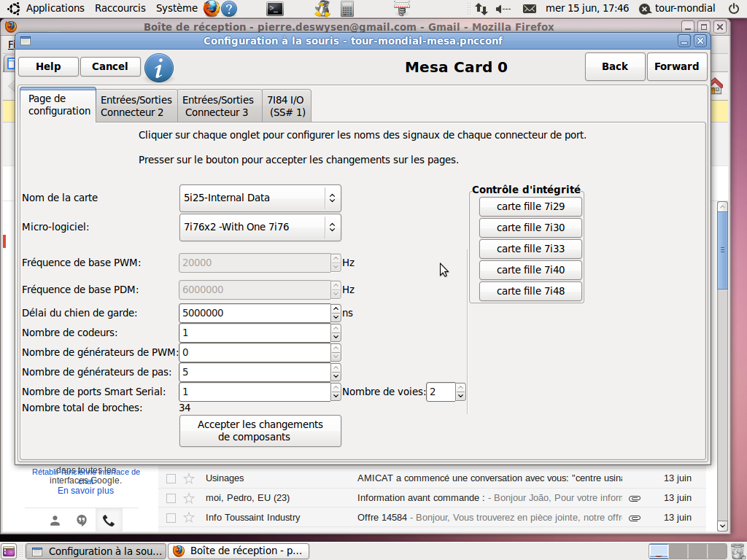The width and height of the screenshot is (747, 560).
Task: Open the terminal launcher in panel
Action: (275, 9)
